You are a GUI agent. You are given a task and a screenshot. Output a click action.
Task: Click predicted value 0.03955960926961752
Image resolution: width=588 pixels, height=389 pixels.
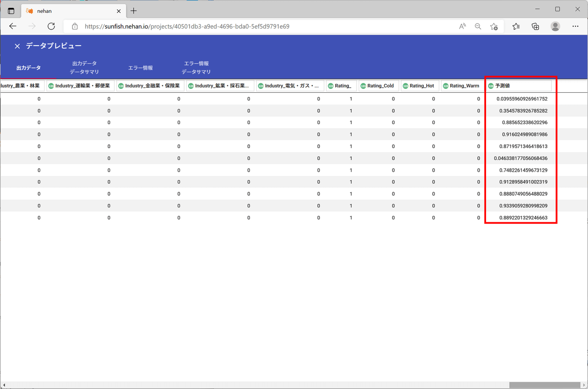pos(522,99)
